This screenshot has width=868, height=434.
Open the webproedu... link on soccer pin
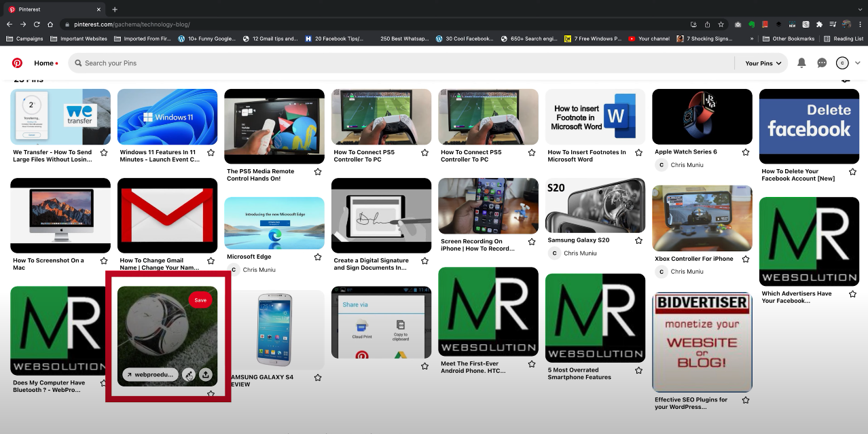(x=150, y=374)
